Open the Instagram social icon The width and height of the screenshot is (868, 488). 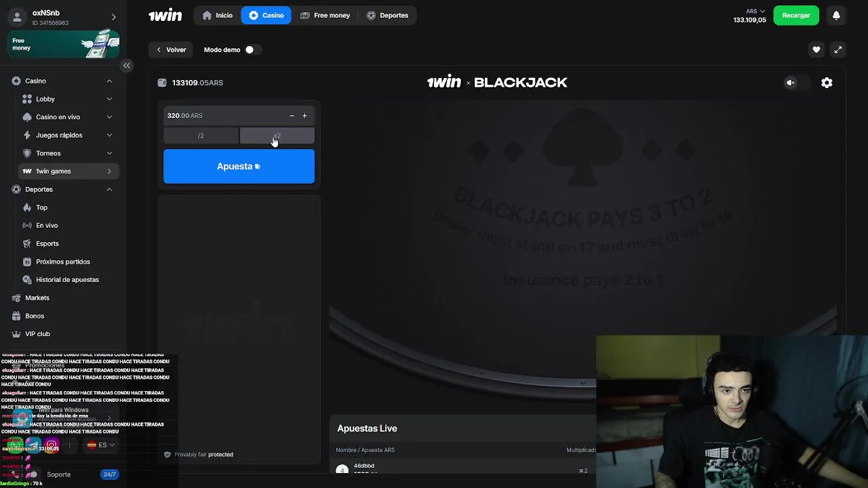51,445
